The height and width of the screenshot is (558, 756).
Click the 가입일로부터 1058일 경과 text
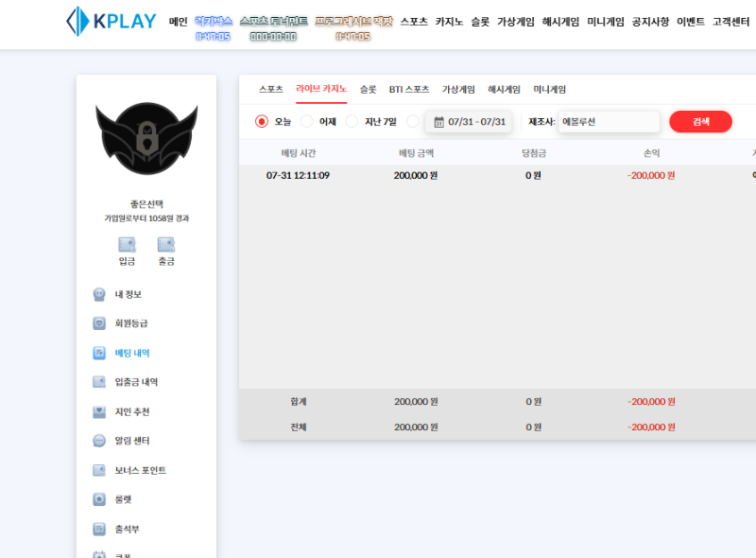[146, 218]
